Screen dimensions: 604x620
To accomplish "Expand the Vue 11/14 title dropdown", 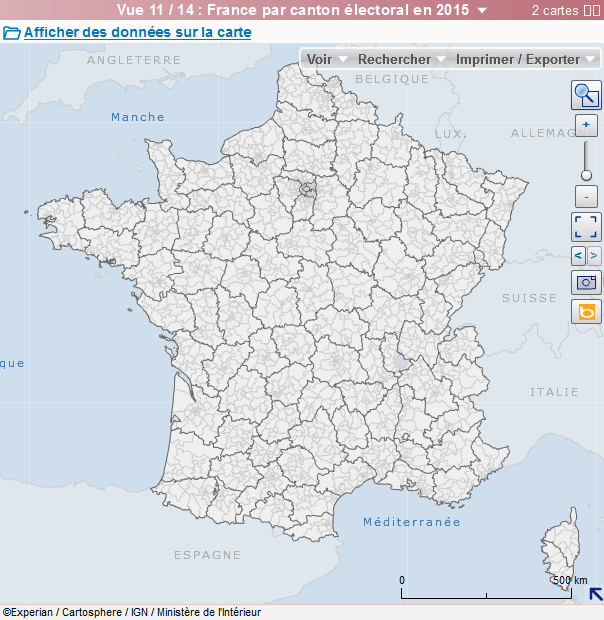I will tap(483, 10).
